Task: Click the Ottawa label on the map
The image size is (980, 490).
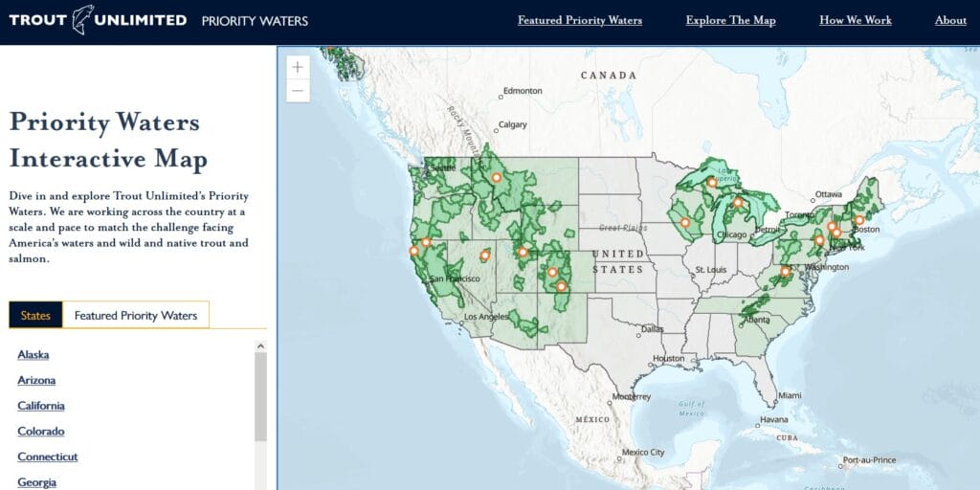Action: click(x=830, y=194)
